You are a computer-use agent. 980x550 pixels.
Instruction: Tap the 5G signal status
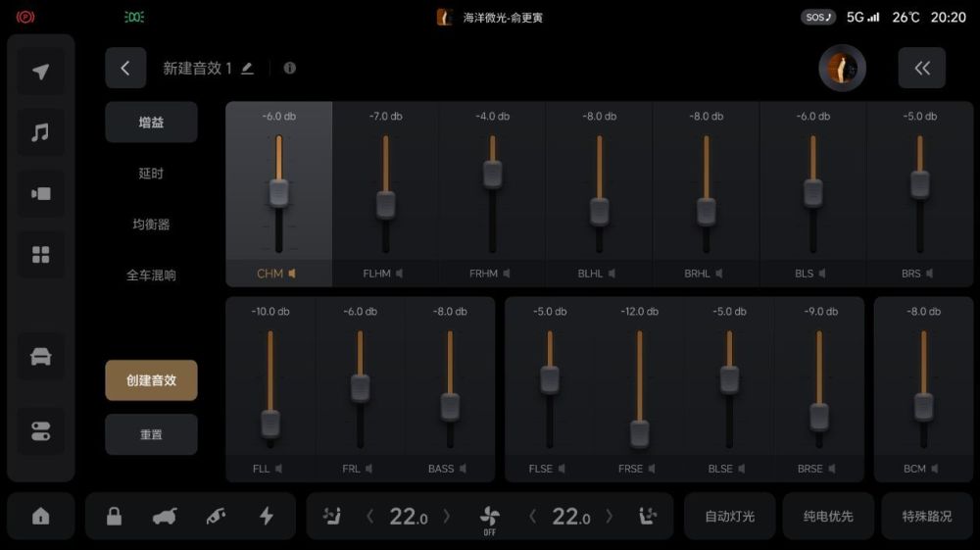pyautogui.click(x=863, y=18)
